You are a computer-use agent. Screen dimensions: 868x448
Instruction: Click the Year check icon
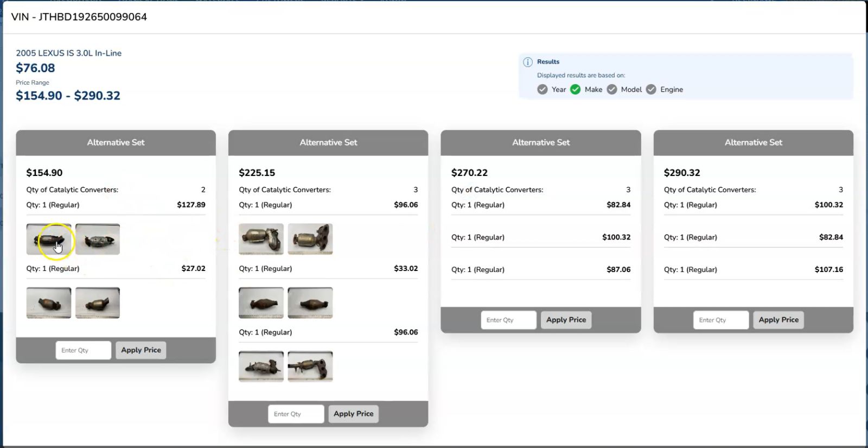[542, 90]
